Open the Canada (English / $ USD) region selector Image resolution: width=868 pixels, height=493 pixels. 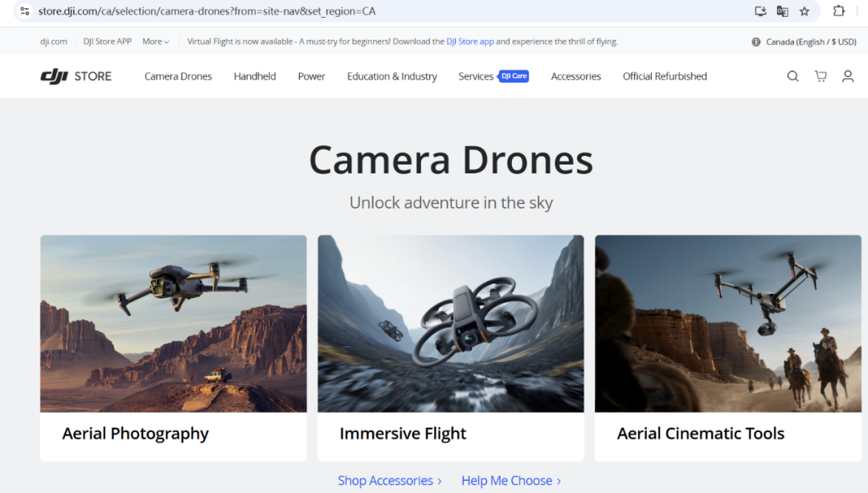(x=804, y=42)
